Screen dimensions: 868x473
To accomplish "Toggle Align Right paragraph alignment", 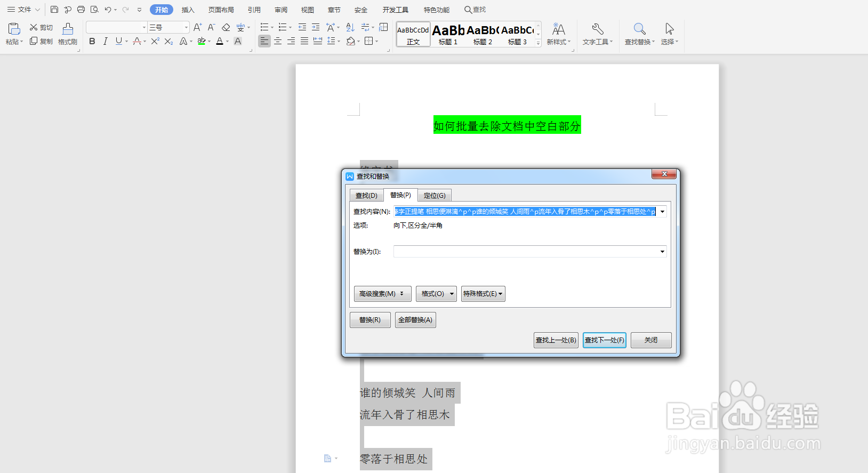I will pyautogui.click(x=291, y=41).
